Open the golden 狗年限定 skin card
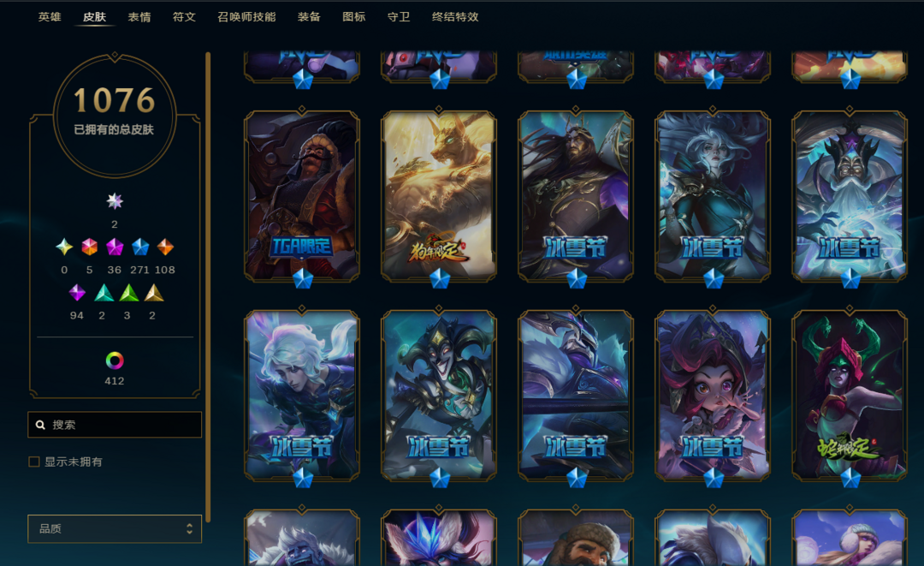Viewport: 924px width, 566px height. [x=438, y=196]
